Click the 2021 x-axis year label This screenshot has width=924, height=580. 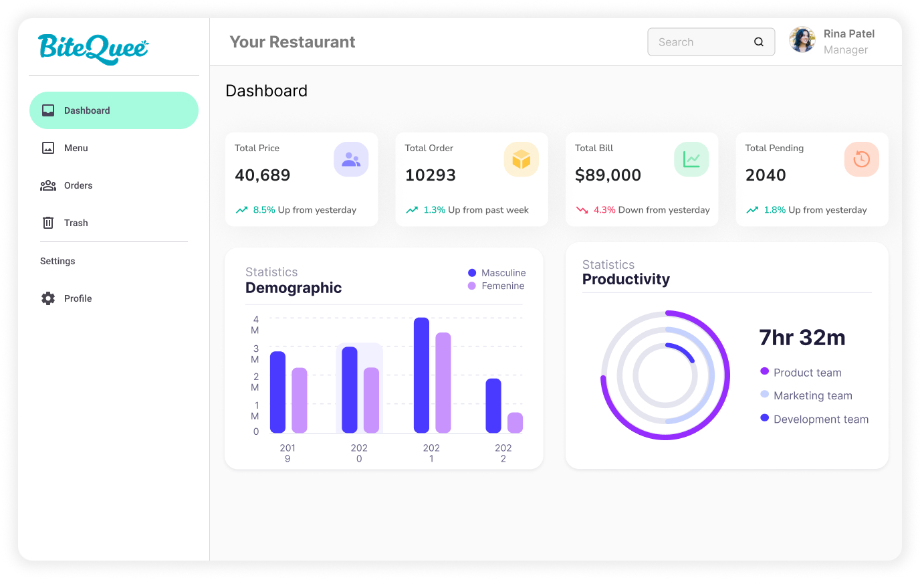pos(431,453)
